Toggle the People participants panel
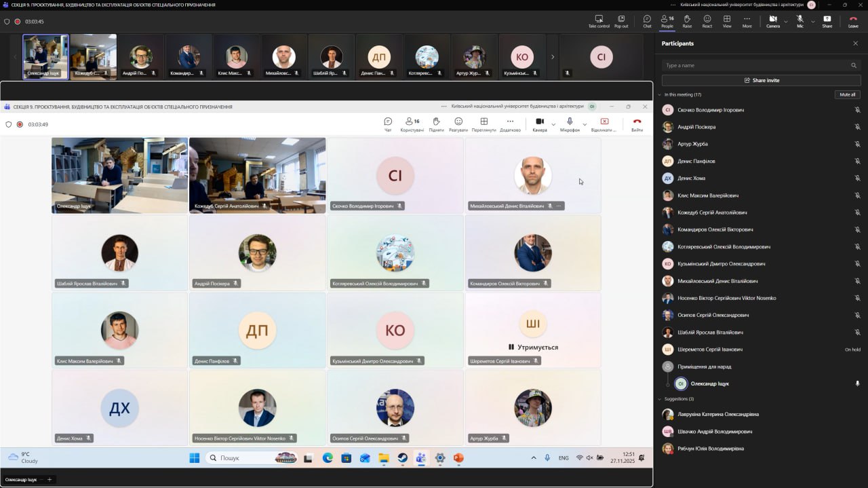Viewport: 868px width, 488px height. 667,21
